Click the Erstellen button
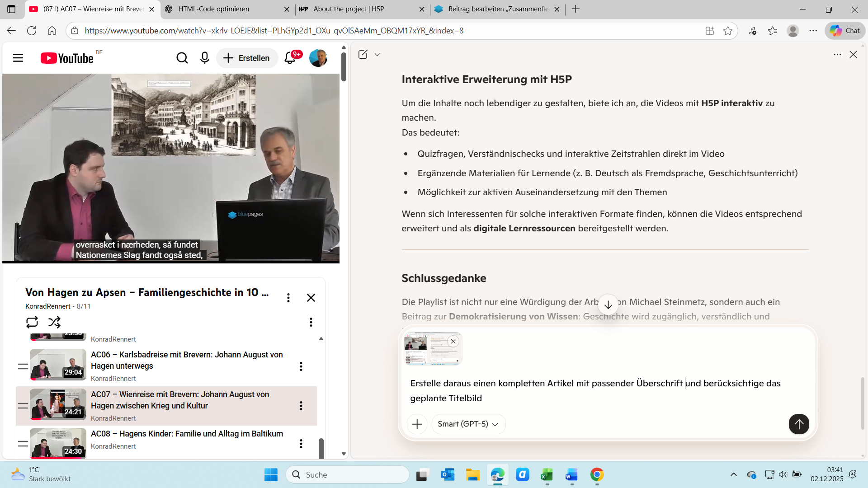Viewport: 868px width, 488px height. coord(247,58)
